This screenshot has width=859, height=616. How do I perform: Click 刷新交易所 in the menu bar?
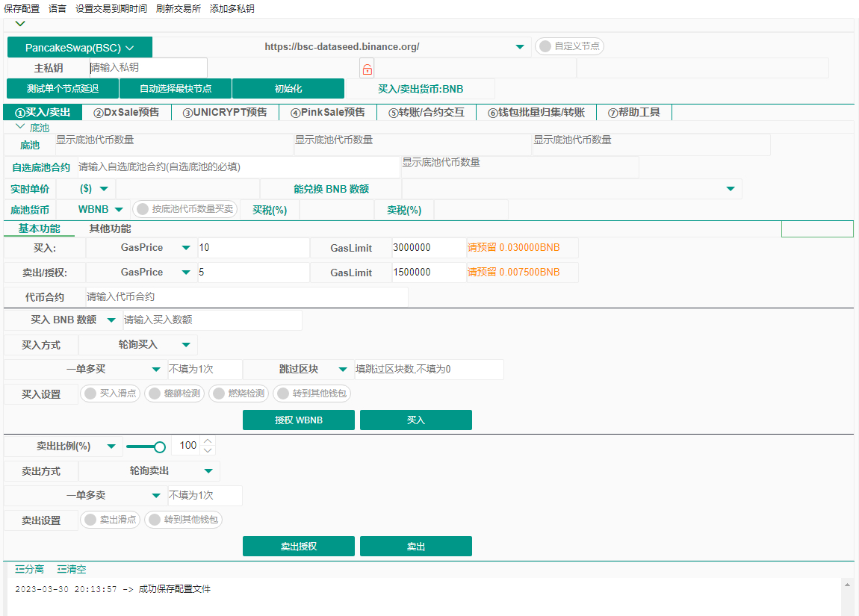tap(178, 8)
